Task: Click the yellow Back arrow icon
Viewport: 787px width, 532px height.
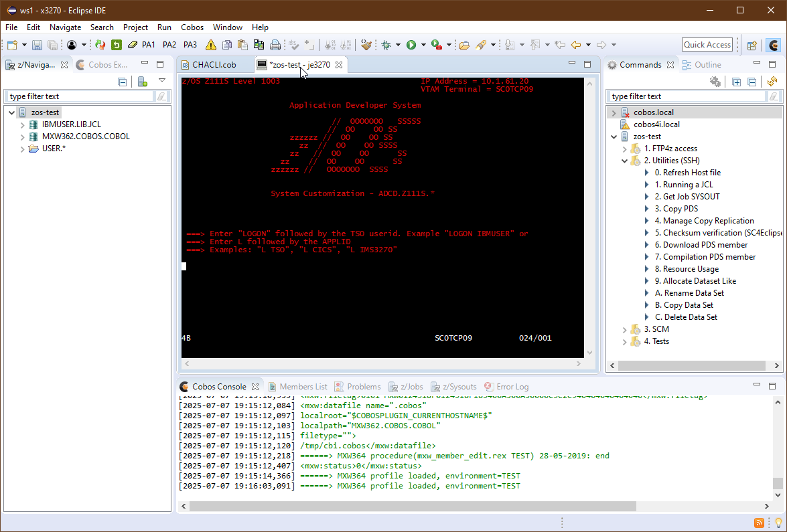Action: [576, 45]
